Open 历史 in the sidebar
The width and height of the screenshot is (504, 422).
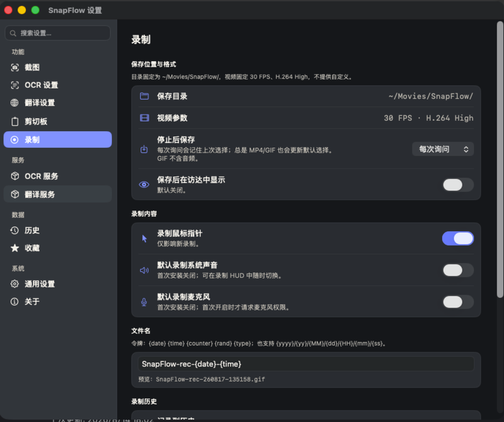[58, 231]
